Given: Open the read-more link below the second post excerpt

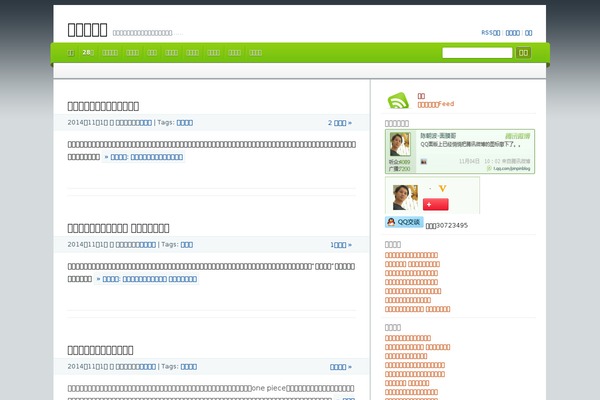Looking at the screenshot, I should click(147, 279).
